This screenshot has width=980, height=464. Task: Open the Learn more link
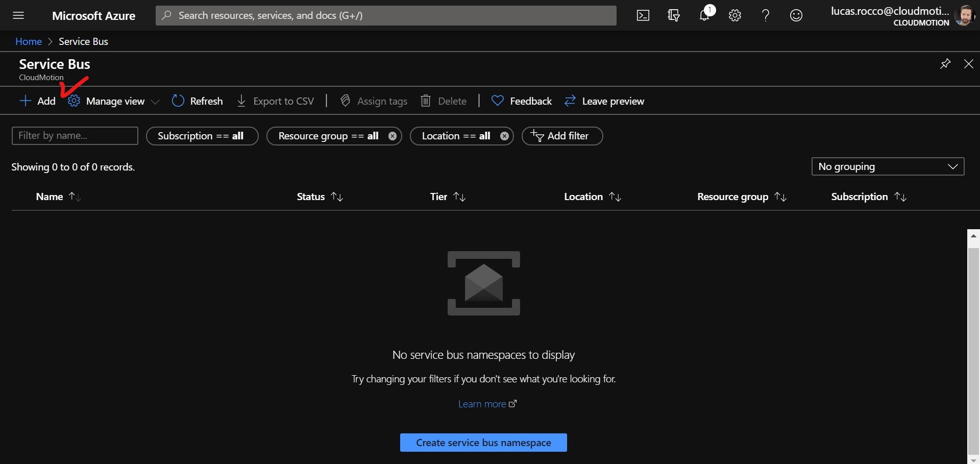click(x=487, y=404)
